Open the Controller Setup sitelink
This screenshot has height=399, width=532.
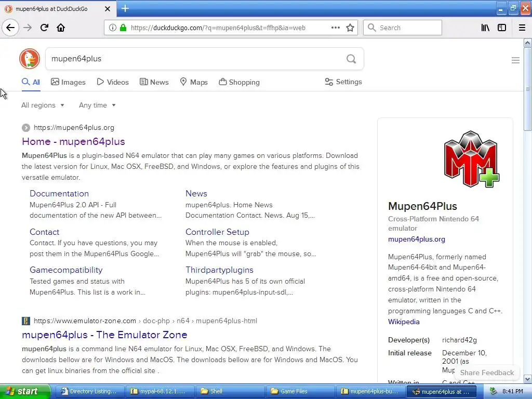(x=217, y=232)
